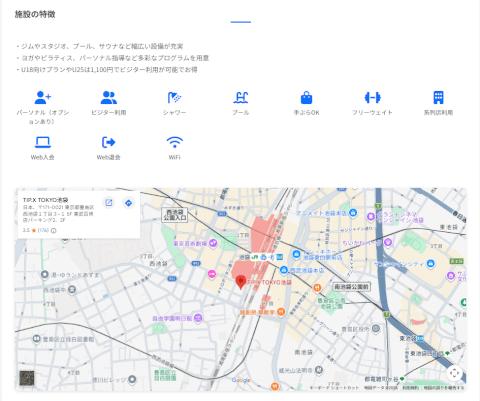The height and width of the screenshot is (401, 480).
Task: Click the shower feature icon
Action: [174, 98]
